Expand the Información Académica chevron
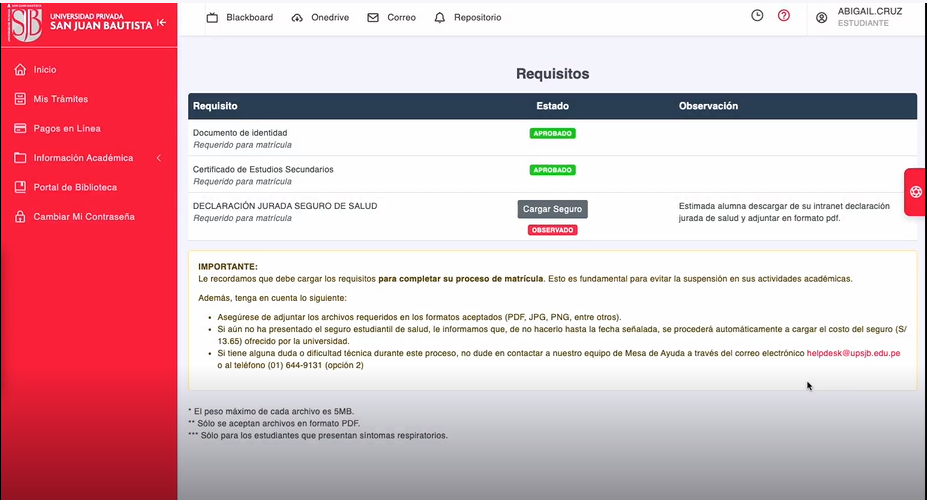927x500 pixels. pos(158,158)
